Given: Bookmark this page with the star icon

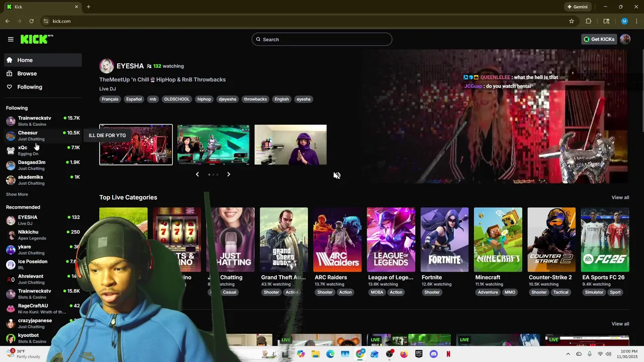Looking at the screenshot, I should tap(572, 21).
